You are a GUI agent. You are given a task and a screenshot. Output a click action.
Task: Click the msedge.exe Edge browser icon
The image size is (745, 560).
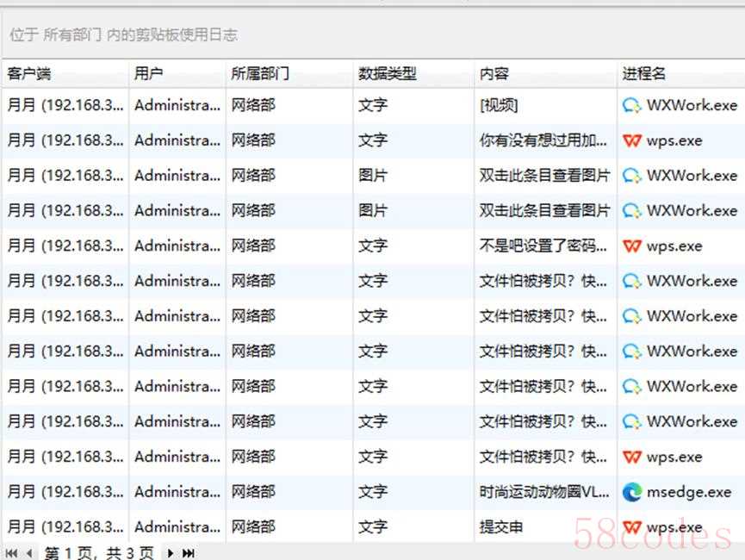click(x=632, y=492)
